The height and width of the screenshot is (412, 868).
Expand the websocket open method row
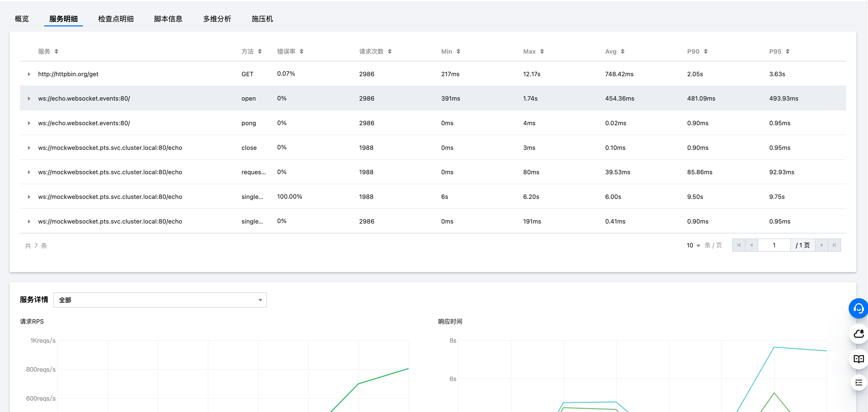29,99
